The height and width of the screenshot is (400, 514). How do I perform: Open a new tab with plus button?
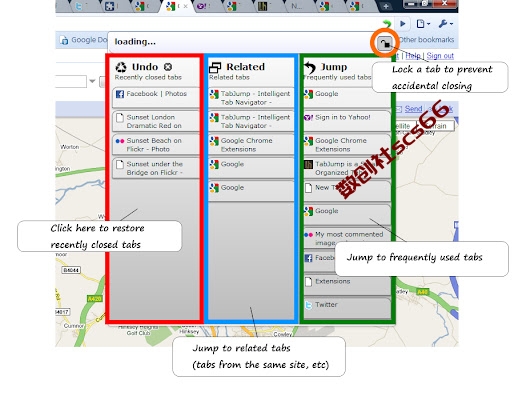[385, 6]
